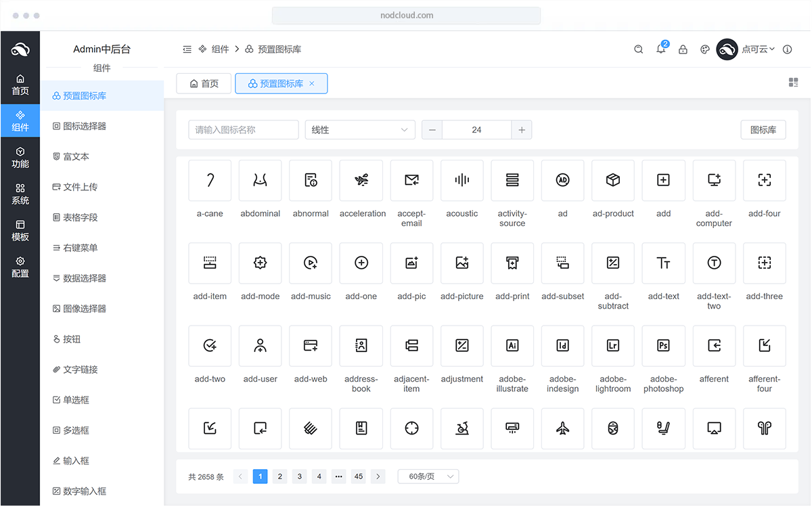
Task: Open the notifications bell
Action: [x=661, y=49]
